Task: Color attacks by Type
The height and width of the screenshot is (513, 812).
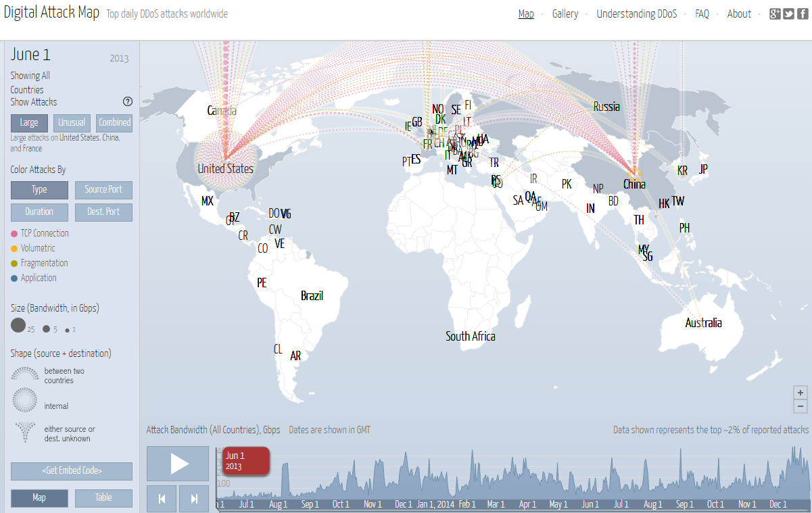Action: (x=39, y=190)
